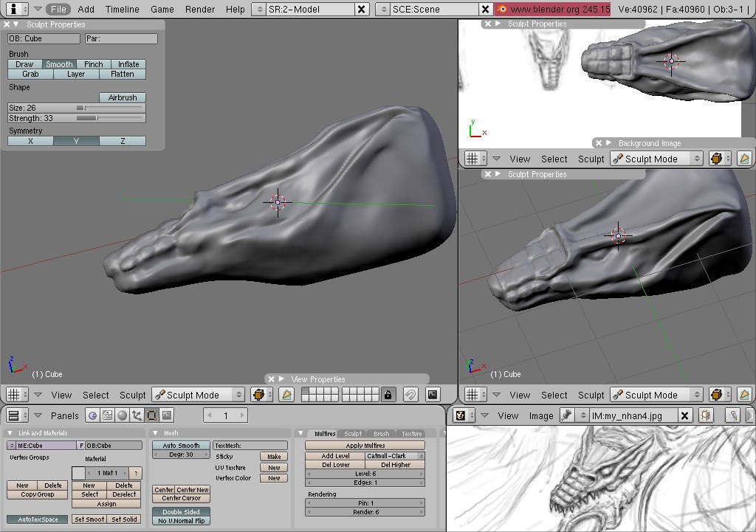Toggle Auto Smooth in Mesh panel

181,445
